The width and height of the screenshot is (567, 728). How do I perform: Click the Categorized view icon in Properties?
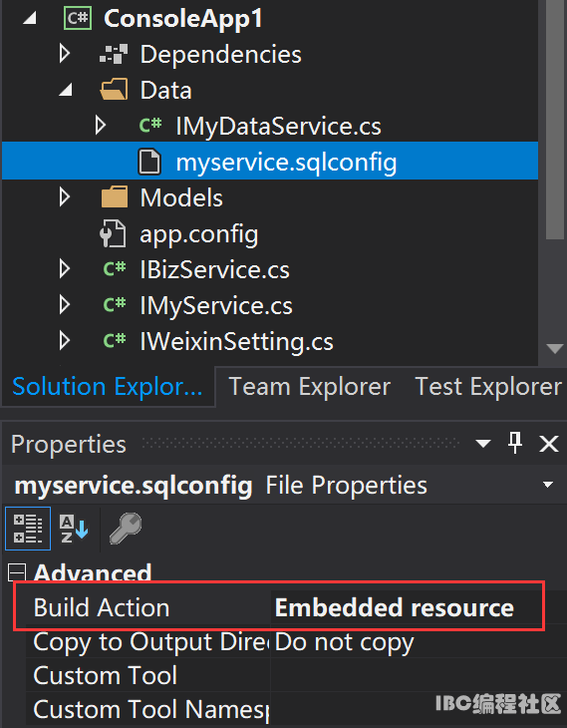[28, 529]
